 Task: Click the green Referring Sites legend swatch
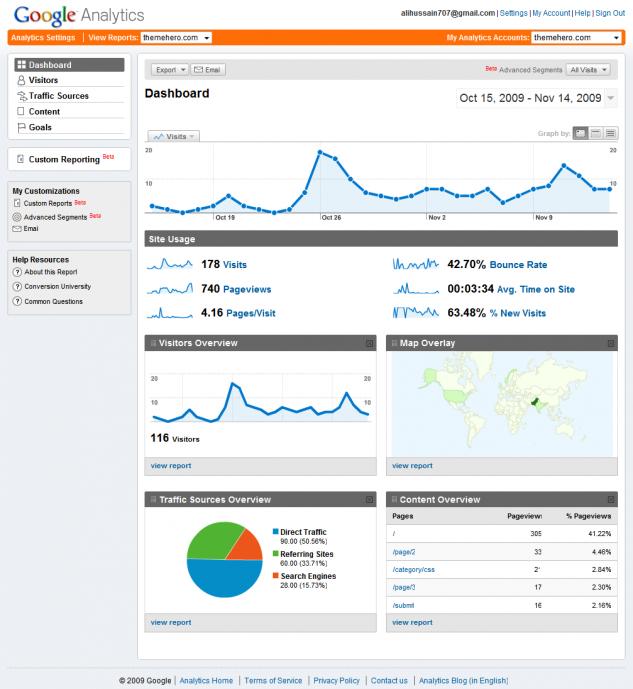pyautogui.click(x=275, y=554)
